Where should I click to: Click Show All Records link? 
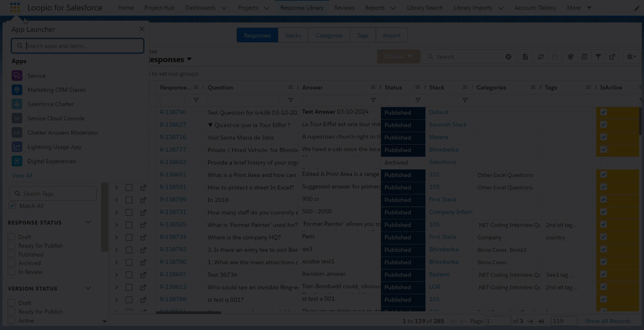click(x=608, y=321)
